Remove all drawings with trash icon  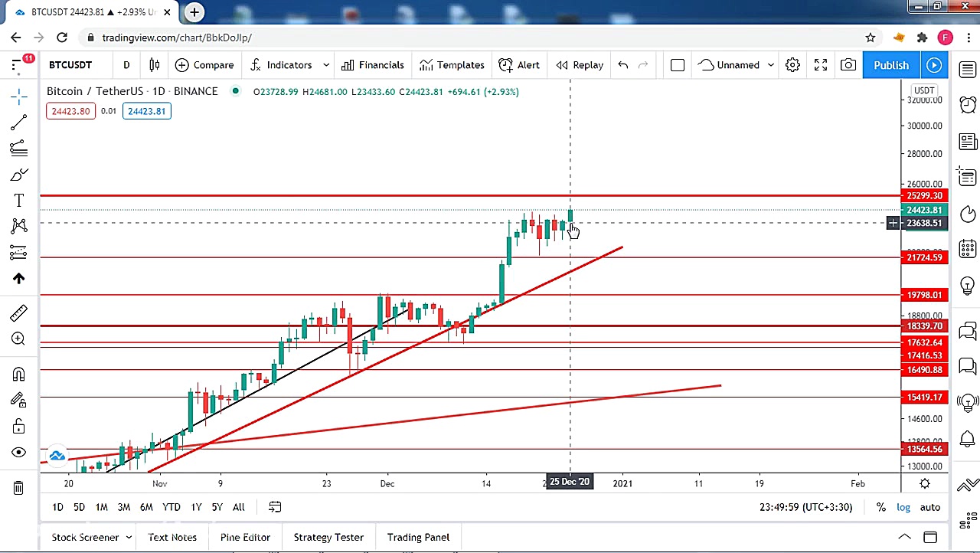point(18,488)
